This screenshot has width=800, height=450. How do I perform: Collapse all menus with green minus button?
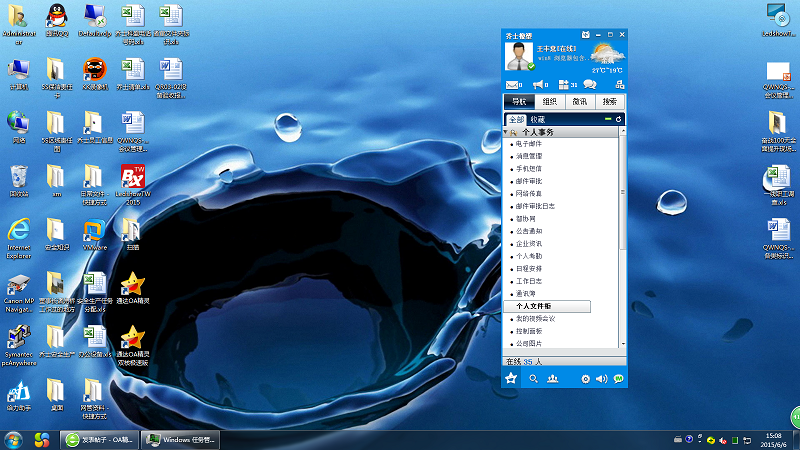(610, 119)
